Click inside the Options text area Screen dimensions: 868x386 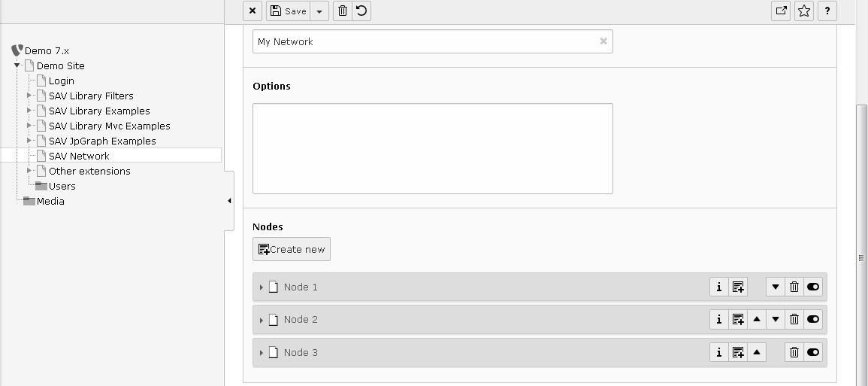pyautogui.click(x=432, y=148)
